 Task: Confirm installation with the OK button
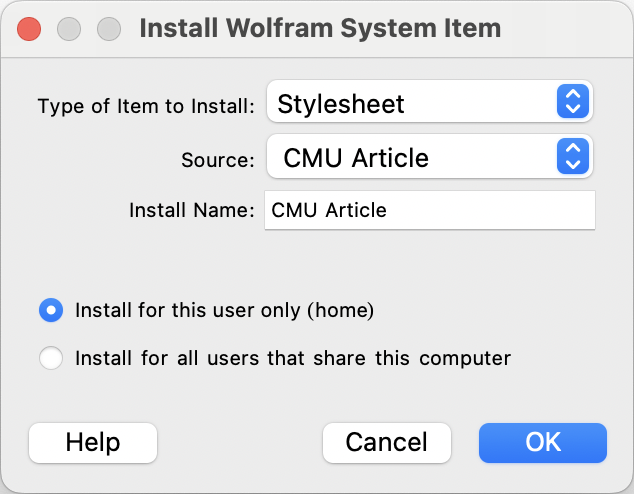coord(543,443)
